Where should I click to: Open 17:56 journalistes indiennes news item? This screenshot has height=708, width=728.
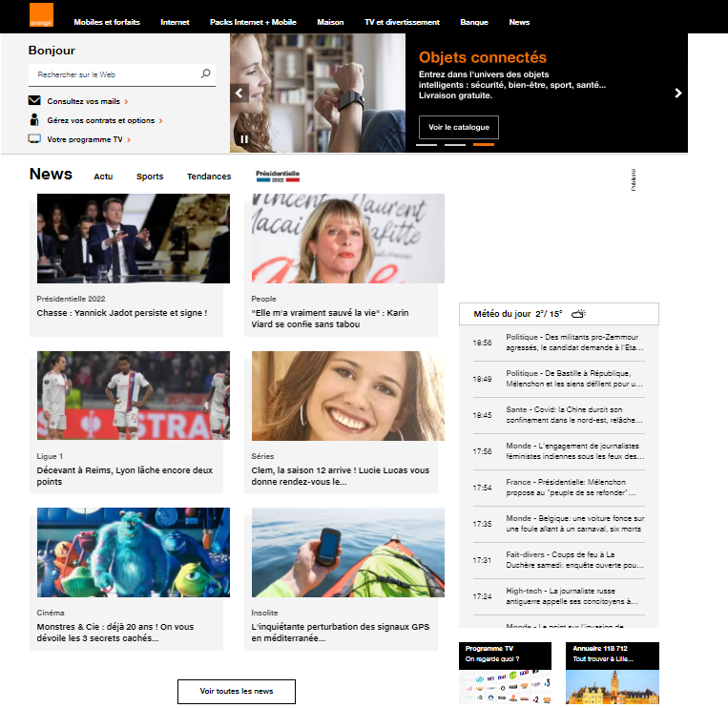pos(558,451)
